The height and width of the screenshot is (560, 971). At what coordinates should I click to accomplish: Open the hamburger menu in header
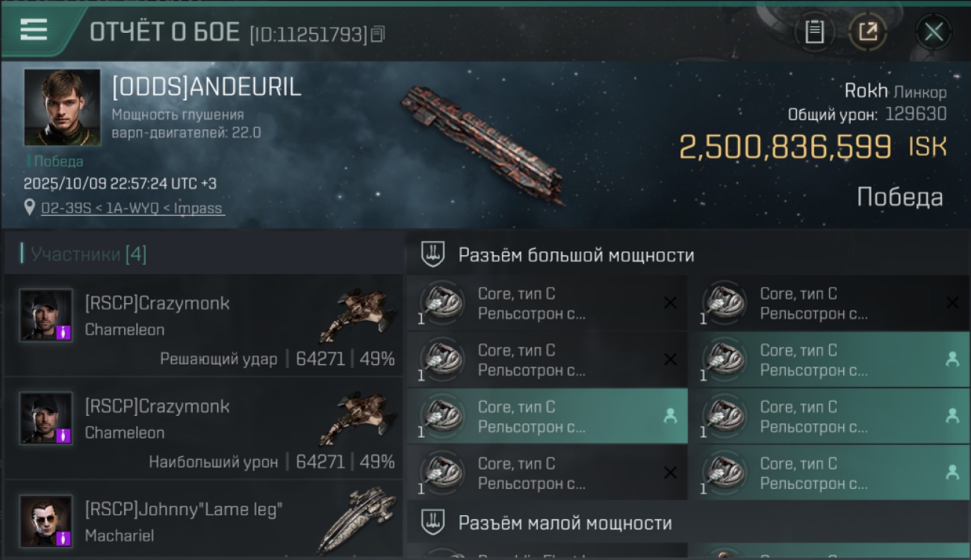(x=34, y=30)
